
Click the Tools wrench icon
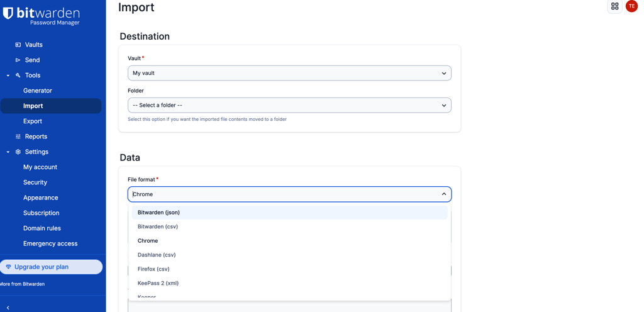(x=18, y=75)
